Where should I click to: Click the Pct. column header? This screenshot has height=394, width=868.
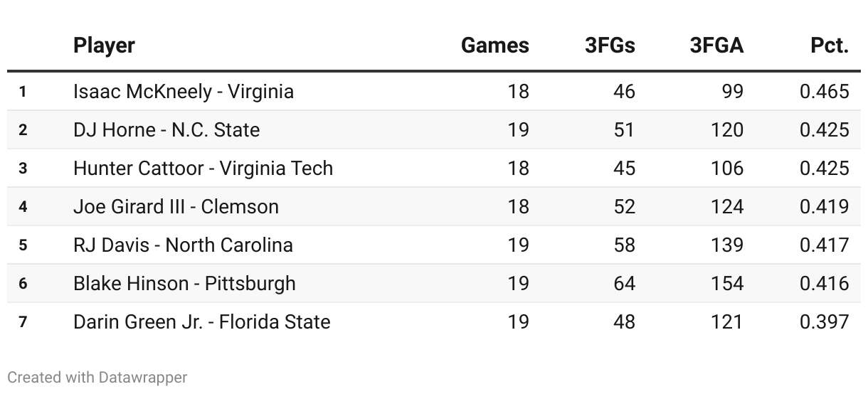[x=830, y=46]
